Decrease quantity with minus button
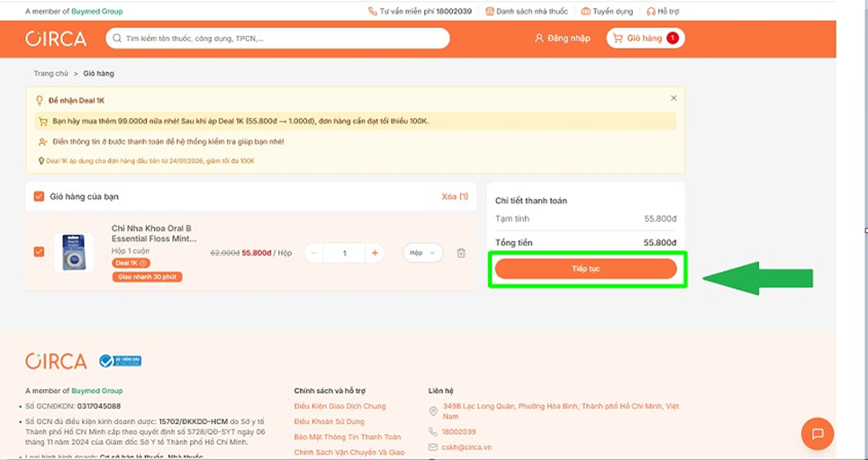The width and height of the screenshot is (868, 460). 314,253
